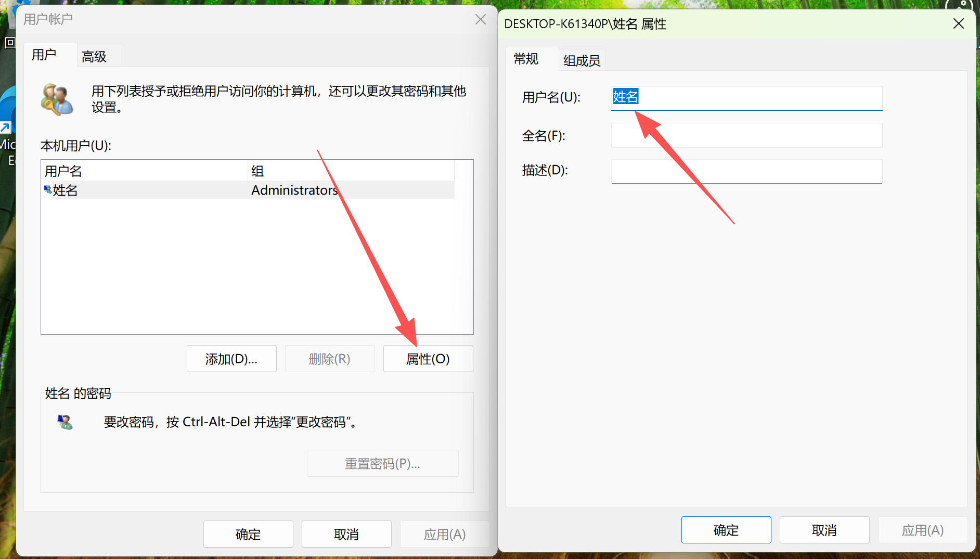Click the small user icon beside 姓名 entry

click(x=48, y=189)
